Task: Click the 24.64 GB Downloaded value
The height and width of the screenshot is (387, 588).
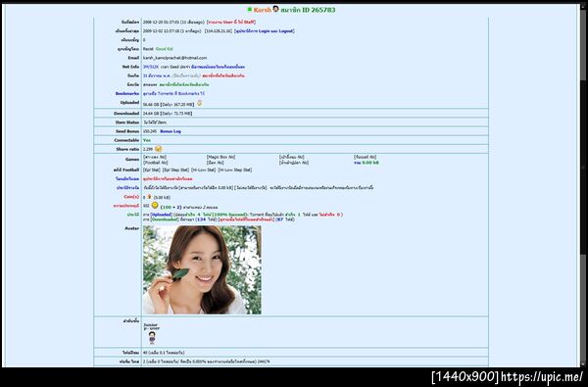Action: pyautogui.click(x=151, y=114)
